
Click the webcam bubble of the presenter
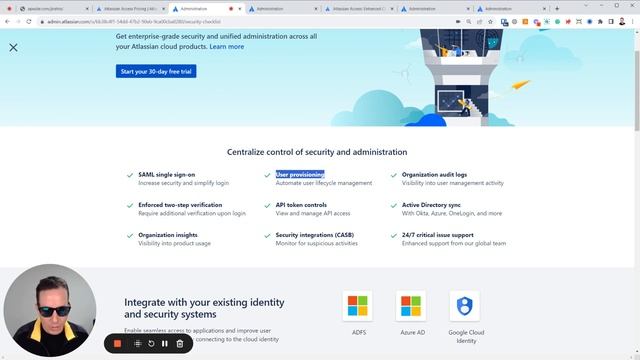50,311
